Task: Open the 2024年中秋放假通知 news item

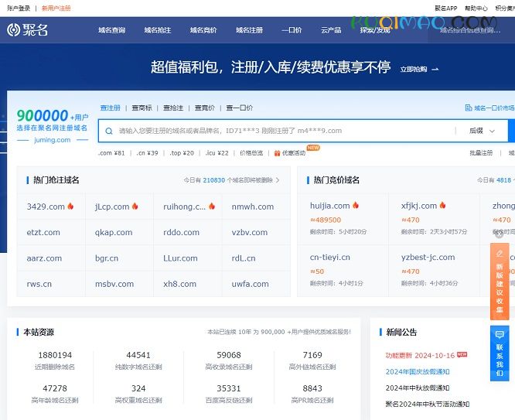Action: [x=418, y=388]
